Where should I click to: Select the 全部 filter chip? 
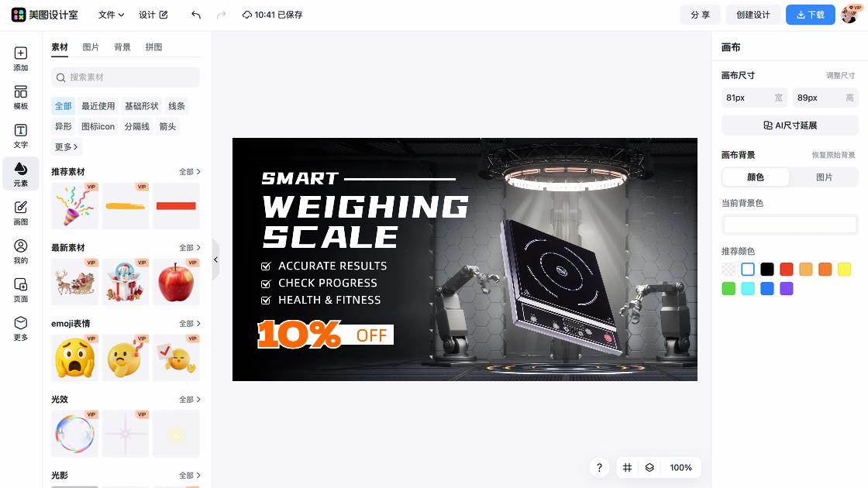coord(63,105)
